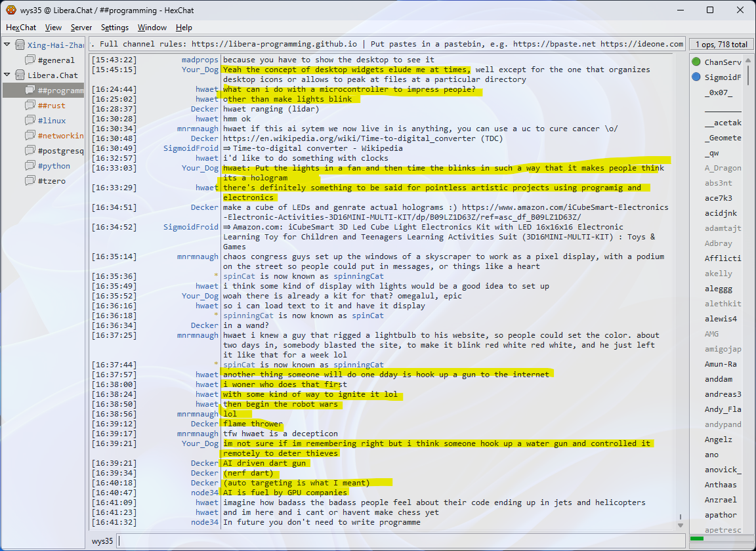Click ChanServ's green operator status icon

tap(696, 62)
